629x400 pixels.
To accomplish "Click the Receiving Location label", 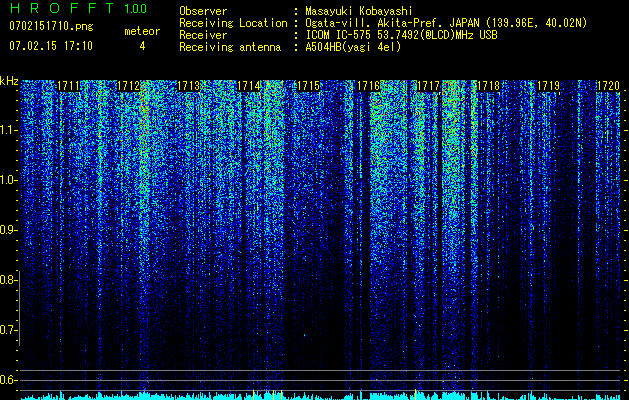I will pyautogui.click(x=233, y=23).
